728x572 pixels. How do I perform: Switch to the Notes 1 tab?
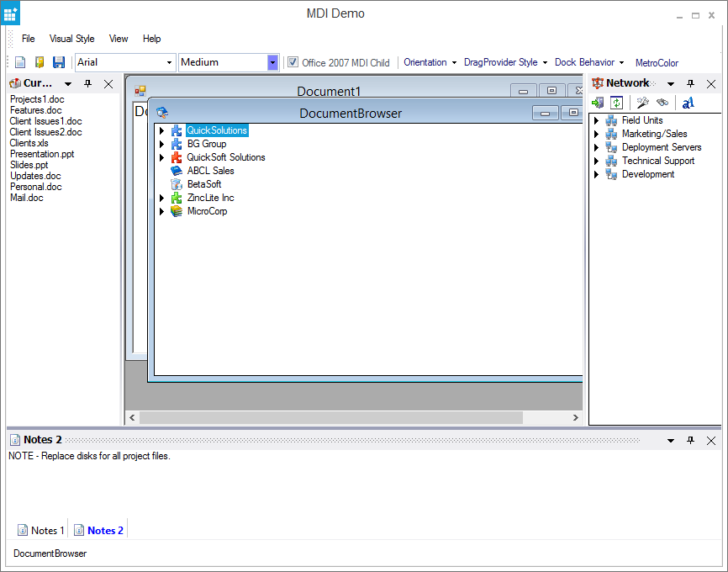pos(41,530)
